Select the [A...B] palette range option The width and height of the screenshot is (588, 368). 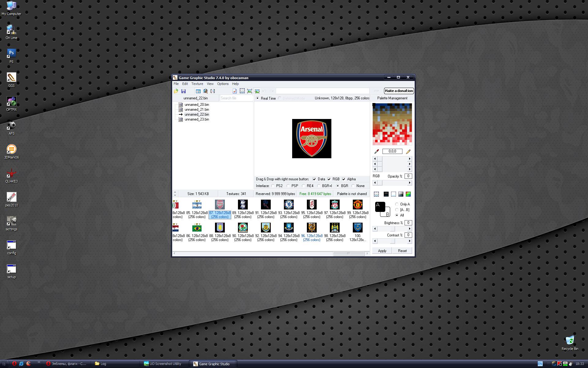397,210
